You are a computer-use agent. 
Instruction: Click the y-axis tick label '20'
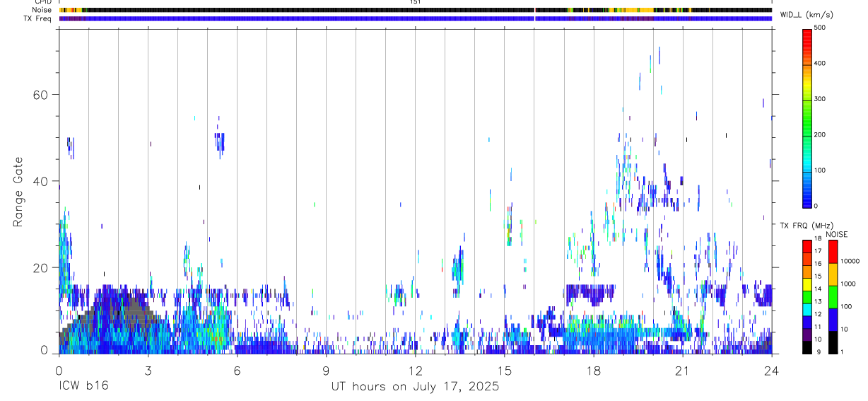[x=39, y=267]
